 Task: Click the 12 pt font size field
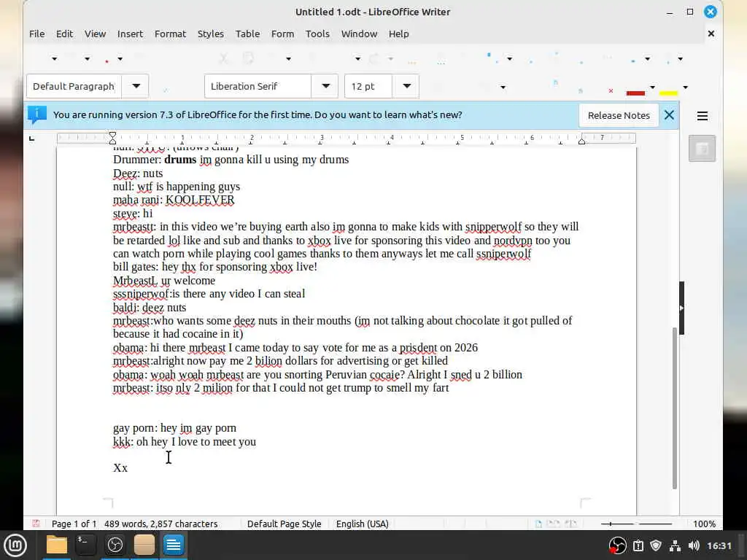tap(368, 86)
